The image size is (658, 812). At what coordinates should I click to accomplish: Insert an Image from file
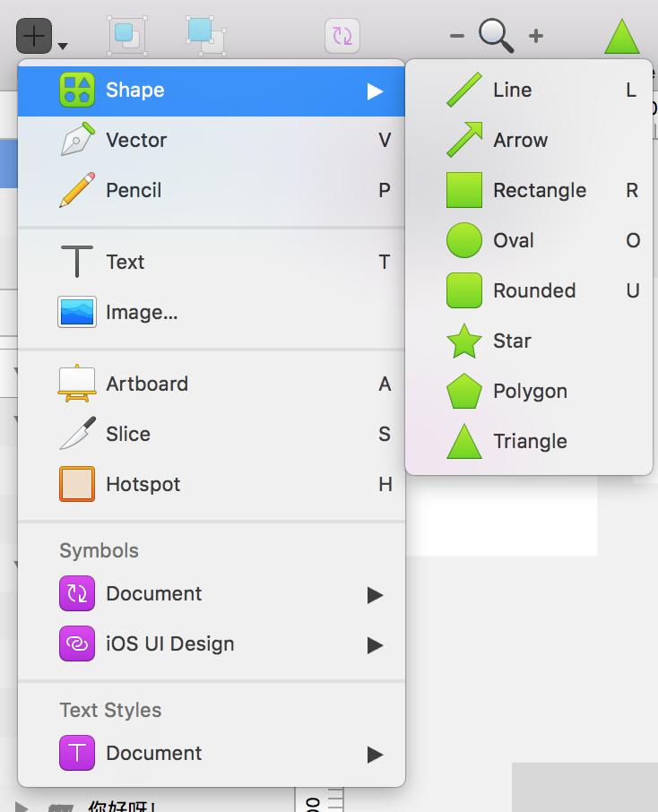(x=142, y=312)
